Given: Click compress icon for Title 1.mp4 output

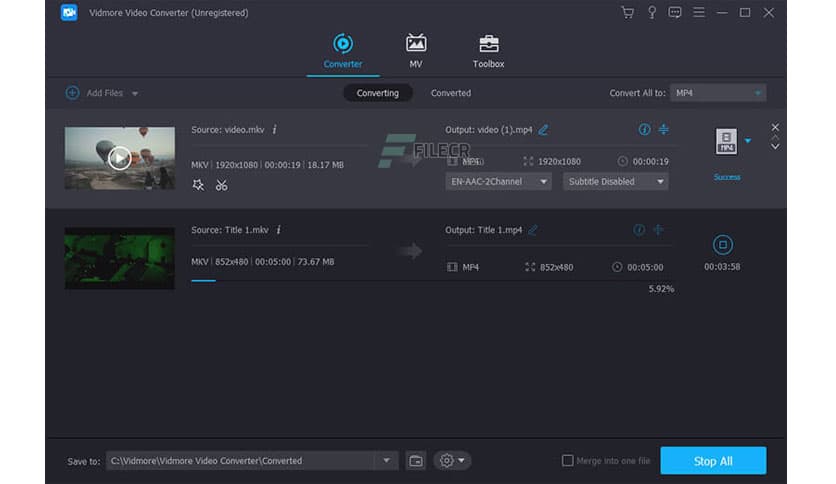Looking at the screenshot, I should (x=658, y=230).
